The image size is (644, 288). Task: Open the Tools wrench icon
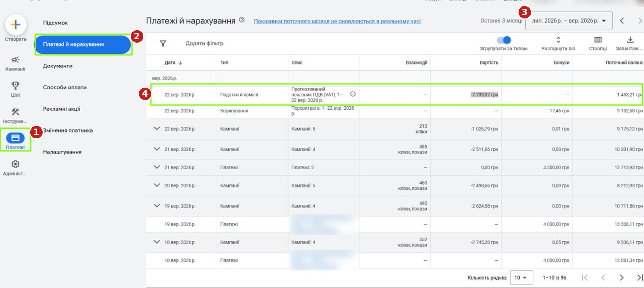coord(15,112)
